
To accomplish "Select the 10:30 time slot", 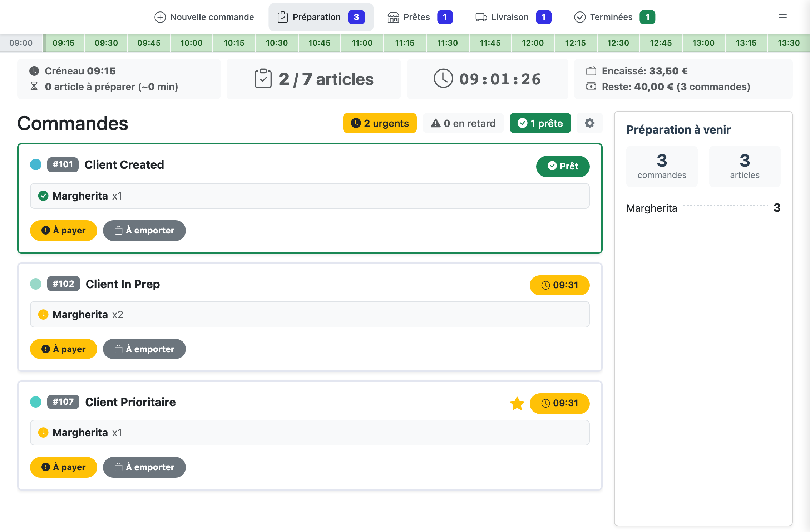I will coord(277,43).
